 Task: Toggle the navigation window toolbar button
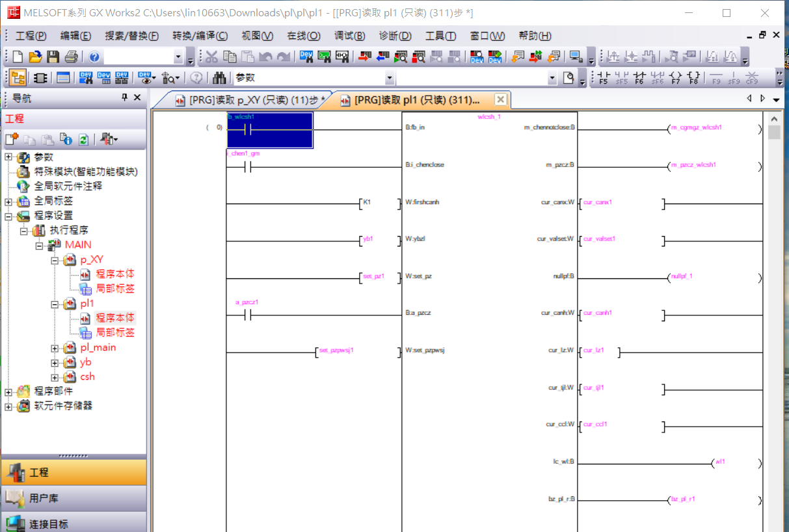click(x=18, y=78)
